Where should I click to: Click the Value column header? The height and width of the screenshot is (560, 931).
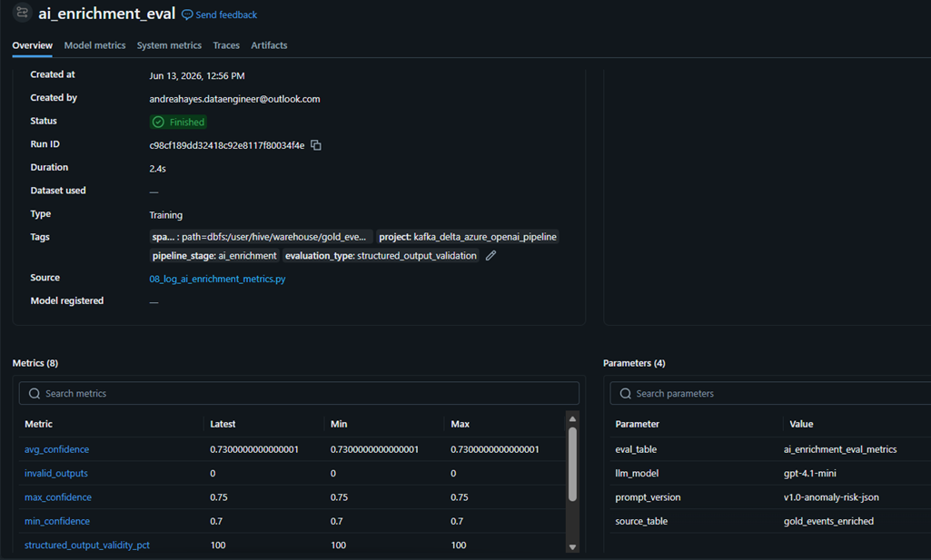pos(801,424)
